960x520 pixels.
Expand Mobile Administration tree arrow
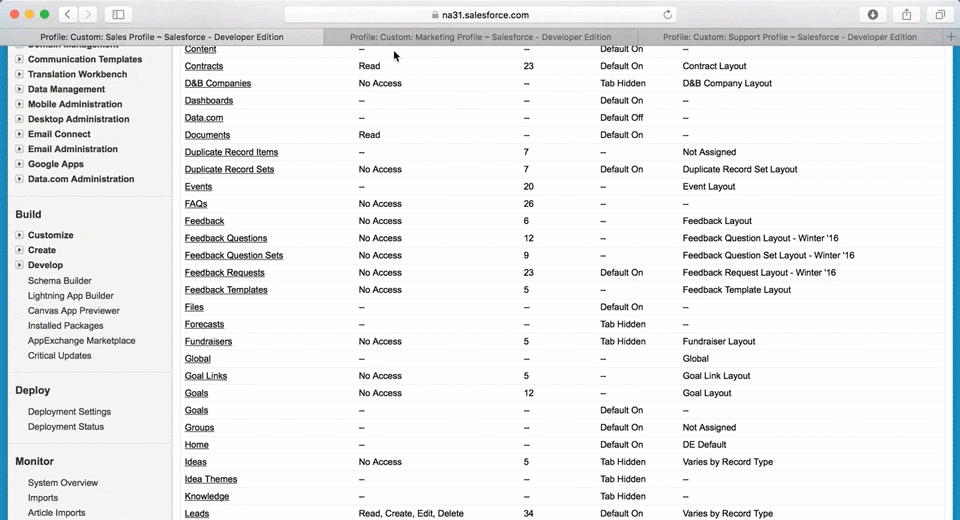pos(20,104)
